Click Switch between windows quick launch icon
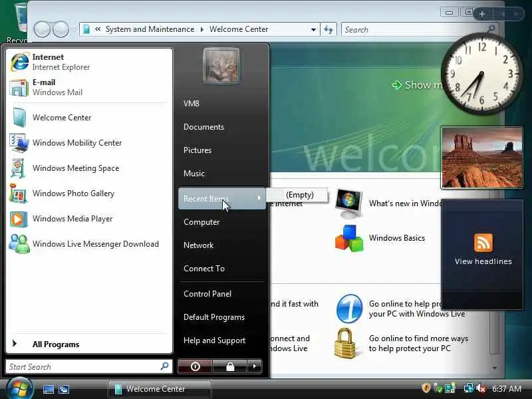This screenshot has height=399, width=532. click(64, 389)
